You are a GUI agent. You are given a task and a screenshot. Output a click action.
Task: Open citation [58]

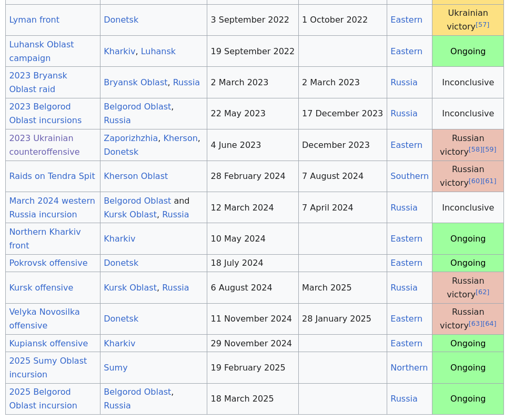click(x=475, y=149)
